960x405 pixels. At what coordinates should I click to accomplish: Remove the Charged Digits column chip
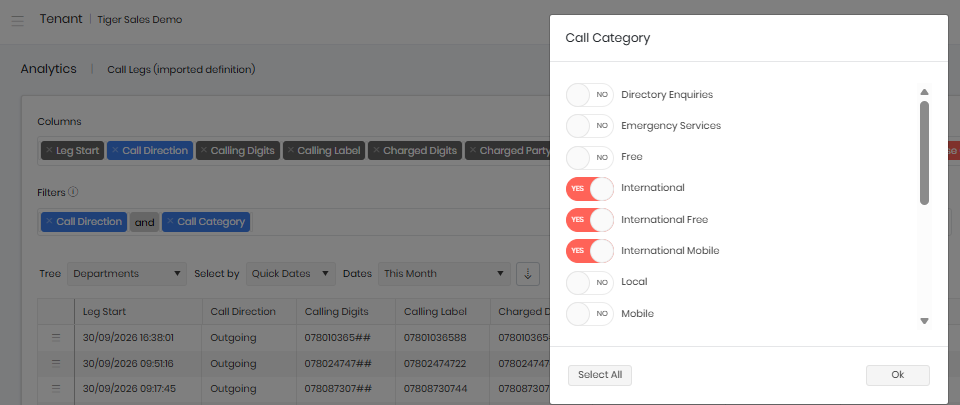376,150
